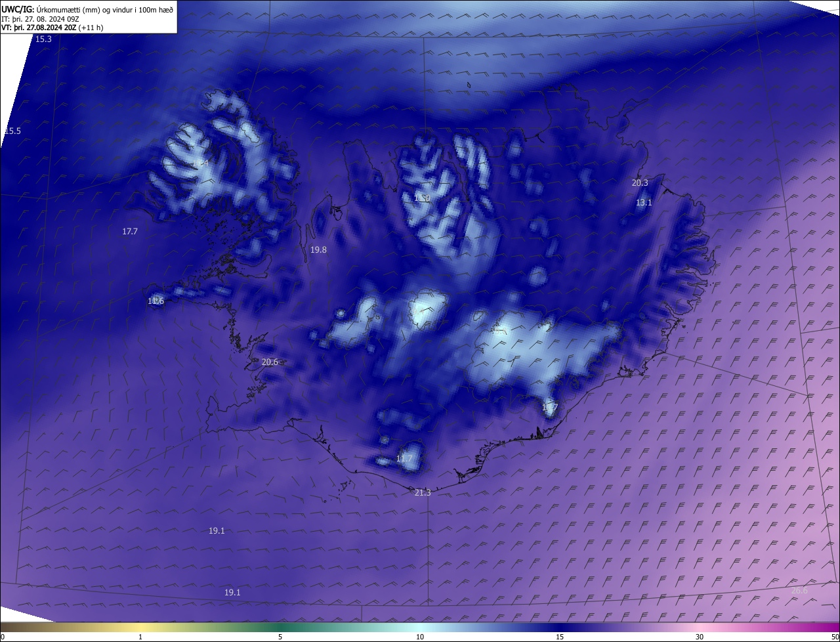
Task: Click the 15.3 value near the legend box
Action: point(43,39)
